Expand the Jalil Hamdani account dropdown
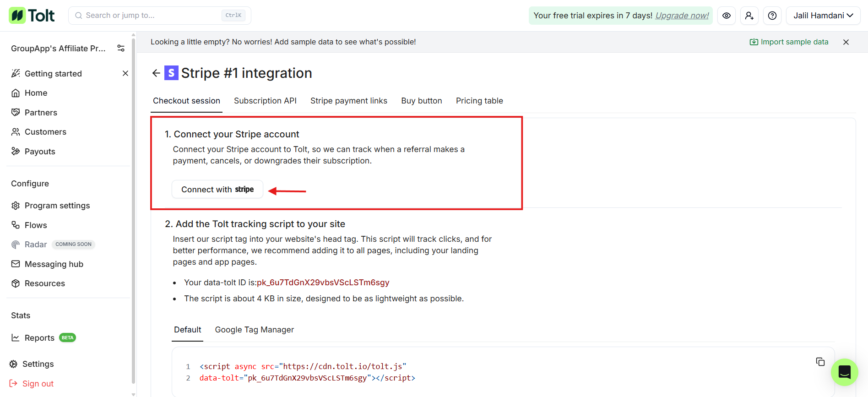Screen dimensions: 868x397 point(823,16)
